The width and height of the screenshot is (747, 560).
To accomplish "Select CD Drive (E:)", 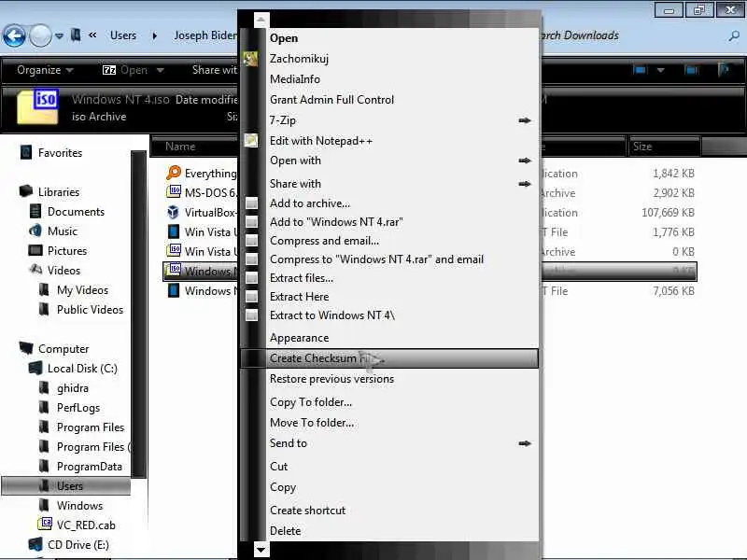I will tap(78, 544).
